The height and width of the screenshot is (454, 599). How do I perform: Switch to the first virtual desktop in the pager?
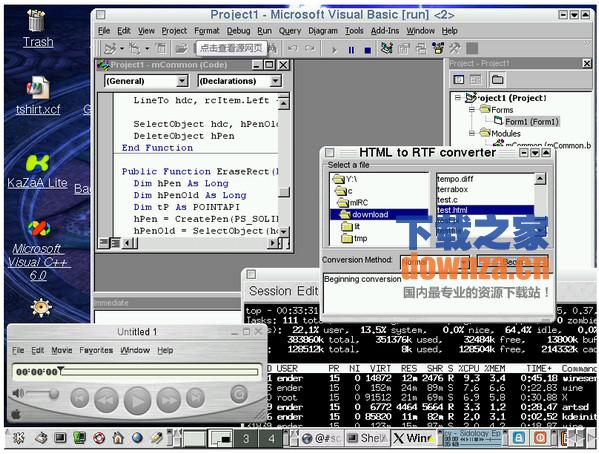pyautogui.click(x=195, y=438)
